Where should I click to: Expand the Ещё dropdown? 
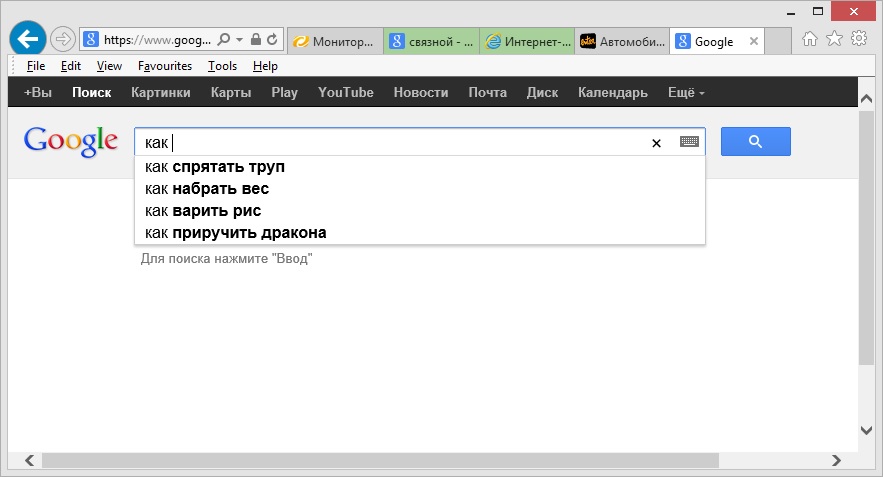[x=686, y=92]
